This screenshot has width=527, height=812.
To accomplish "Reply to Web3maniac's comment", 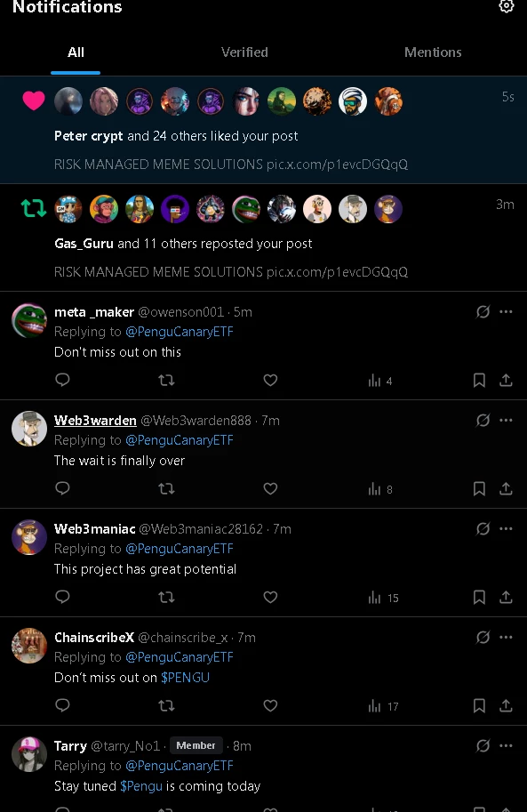I will 62,597.
